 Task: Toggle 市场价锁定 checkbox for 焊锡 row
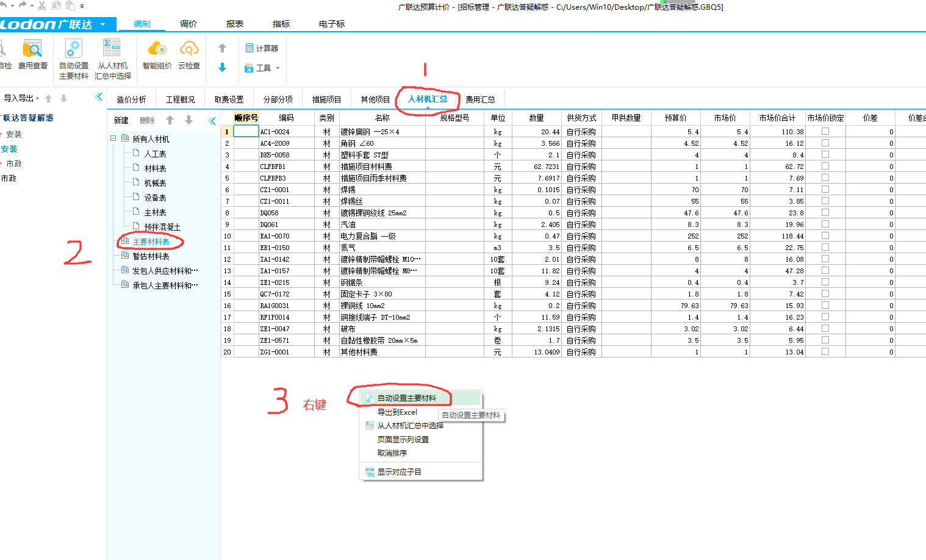coord(825,189)
